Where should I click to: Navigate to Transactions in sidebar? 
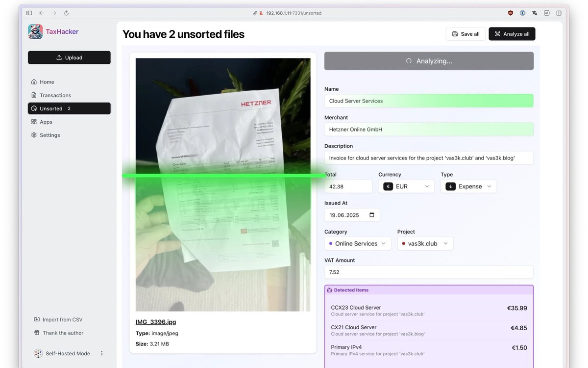click(55, 95)
